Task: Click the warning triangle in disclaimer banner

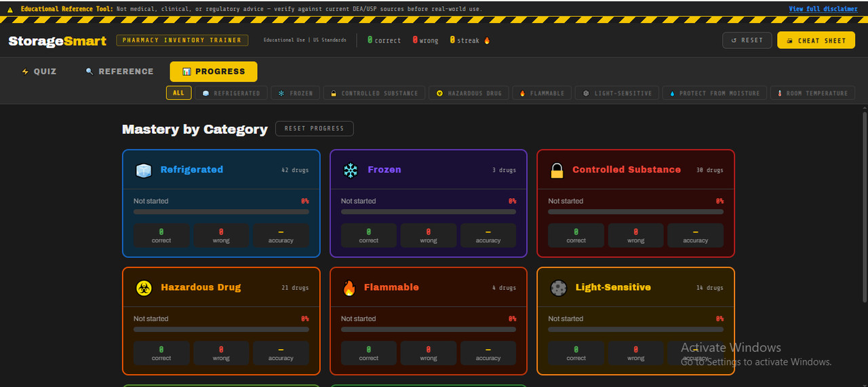Action: click(x=10, y=10)
